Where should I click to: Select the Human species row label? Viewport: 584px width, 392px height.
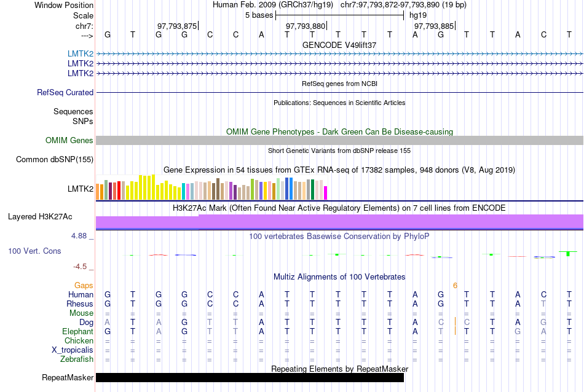click(x=81, y=294)
